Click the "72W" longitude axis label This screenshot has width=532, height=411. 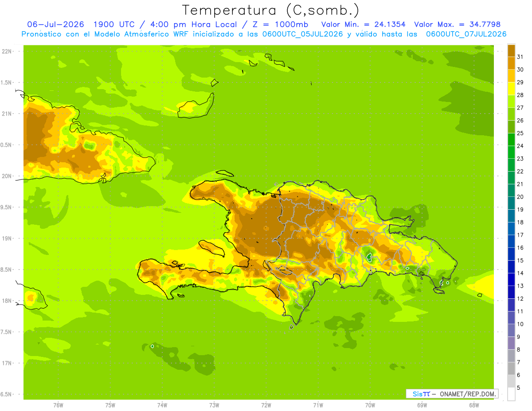click(x=266, y=405)
